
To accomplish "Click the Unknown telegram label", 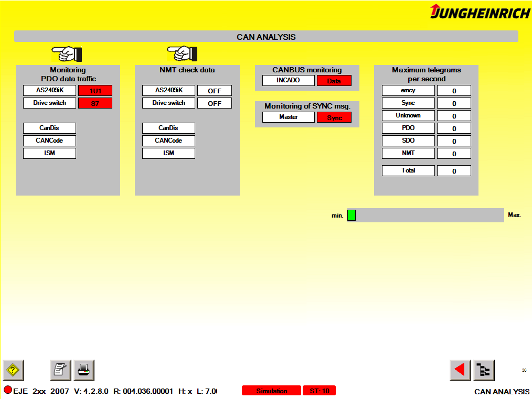I will coord(408,115).
